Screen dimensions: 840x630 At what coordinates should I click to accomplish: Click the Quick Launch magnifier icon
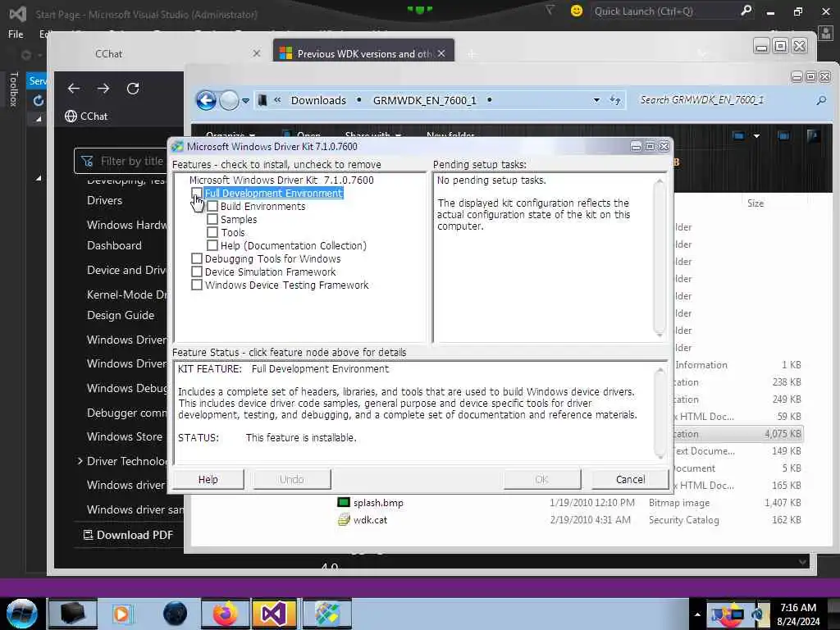746,11
